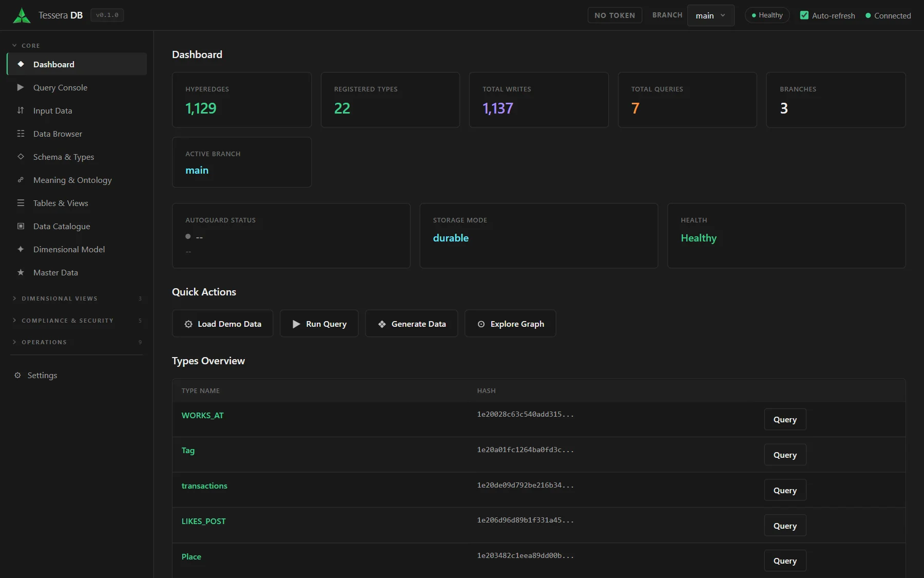
Task: Toggle the Auto-refresh checkbox
Action: click(x=804, y=15)
